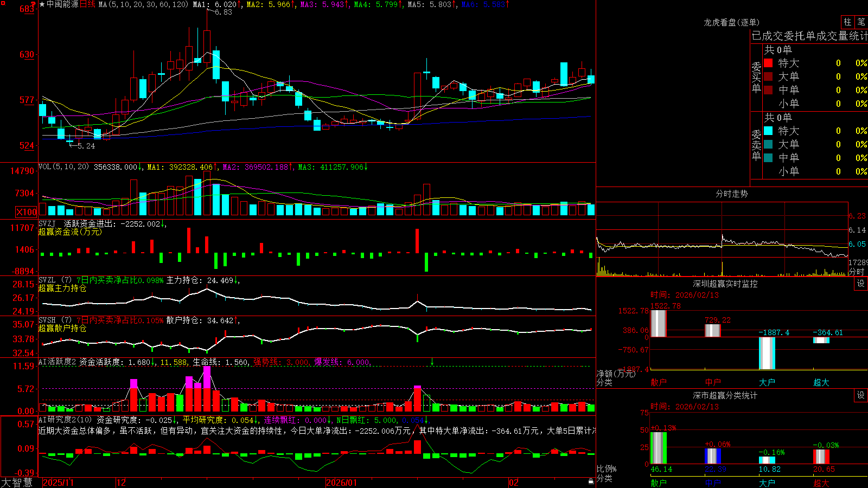Click the 超赢主力持仓 label
The height and width of the screenshot is (488, 868).
62,288
